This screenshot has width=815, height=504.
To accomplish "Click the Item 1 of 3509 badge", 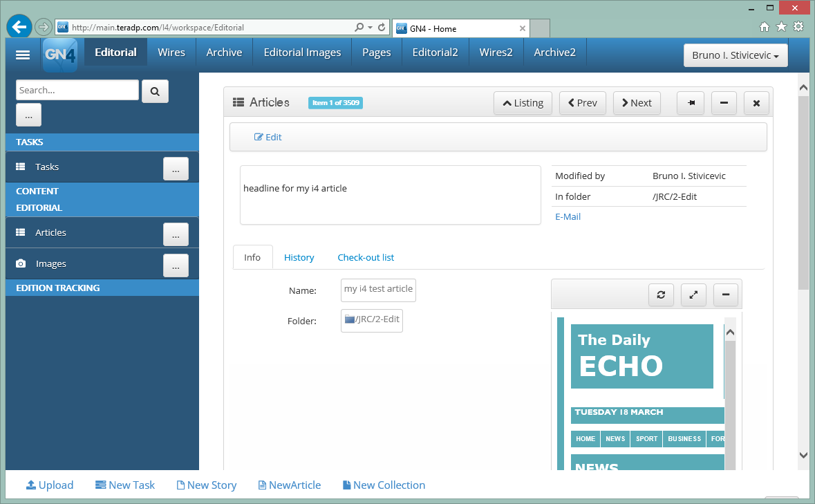I will click(x=335, y=103).
